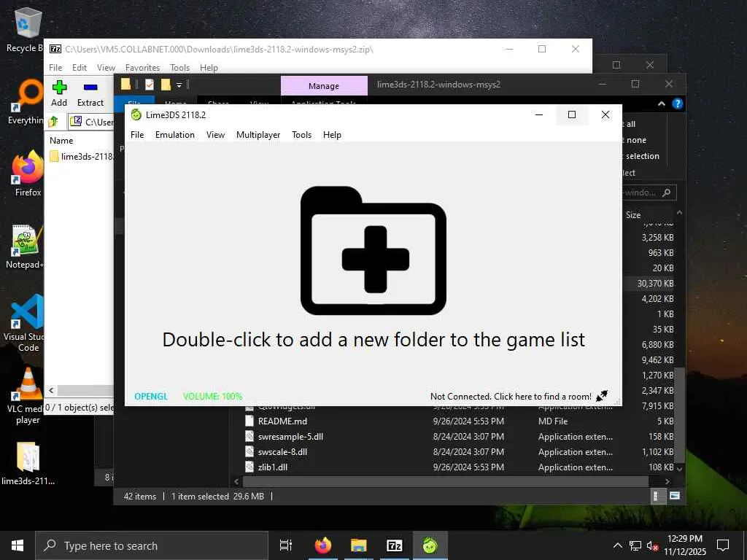Open the Help menu in 7-Zip window

pos(209,68)
